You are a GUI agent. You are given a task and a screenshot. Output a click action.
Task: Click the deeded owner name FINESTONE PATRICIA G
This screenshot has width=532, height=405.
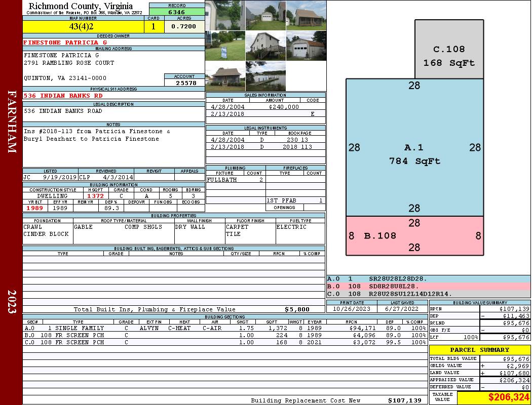coord(65,43)
